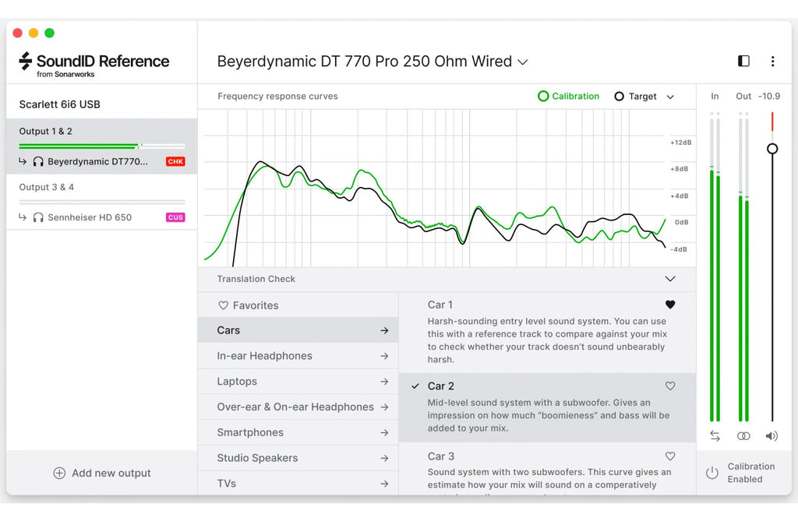
Task: Open the three-dot more options menu
Action: 772,61
